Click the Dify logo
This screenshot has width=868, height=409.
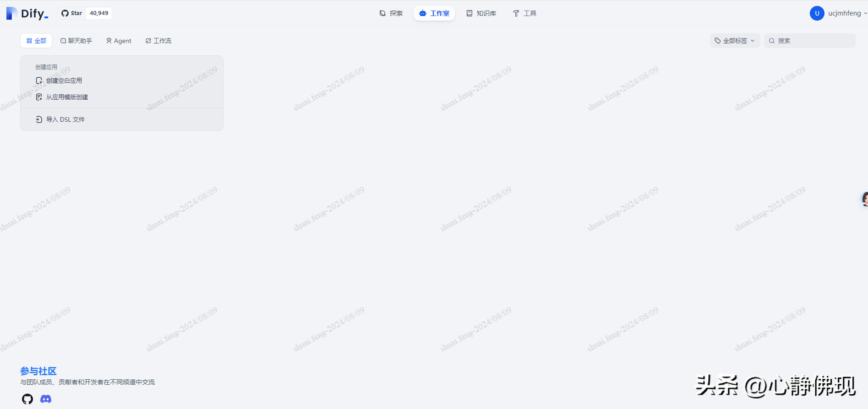pyautogui.click(x=27, y=13)
